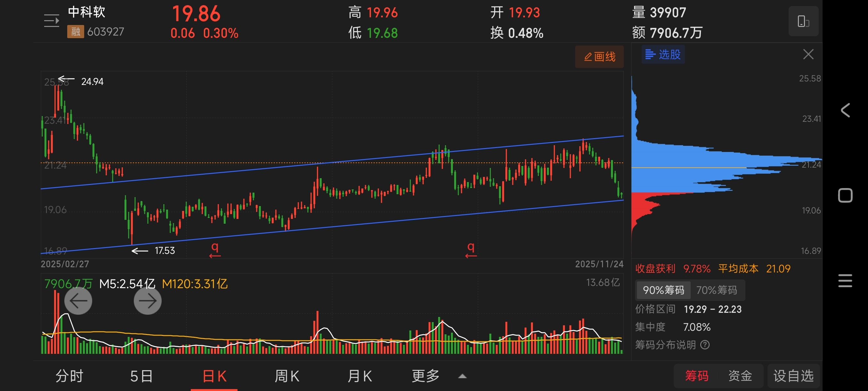The width and height of the screenshot is (868, 391).
Task: Open the 资金 capital flow panel
Action: coord(740,376)
